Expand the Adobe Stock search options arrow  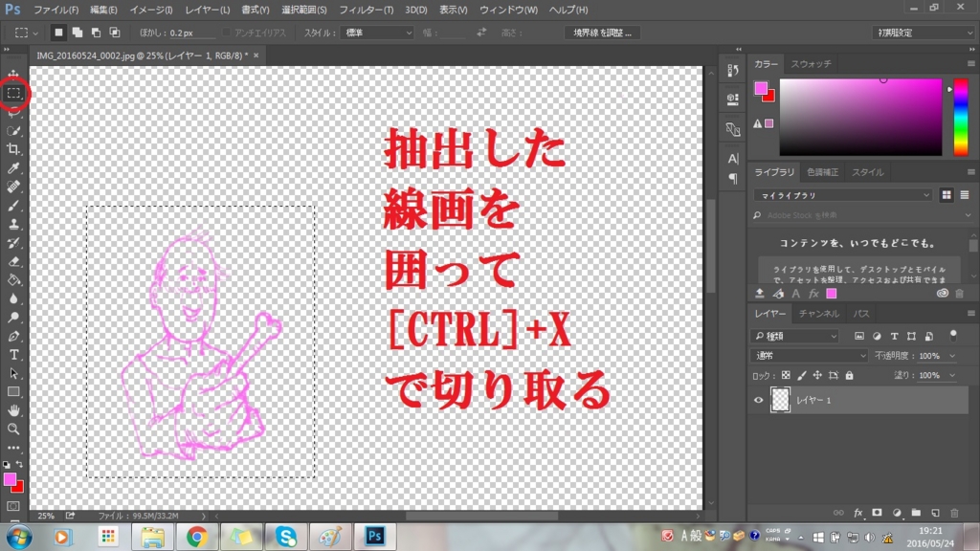968,215
